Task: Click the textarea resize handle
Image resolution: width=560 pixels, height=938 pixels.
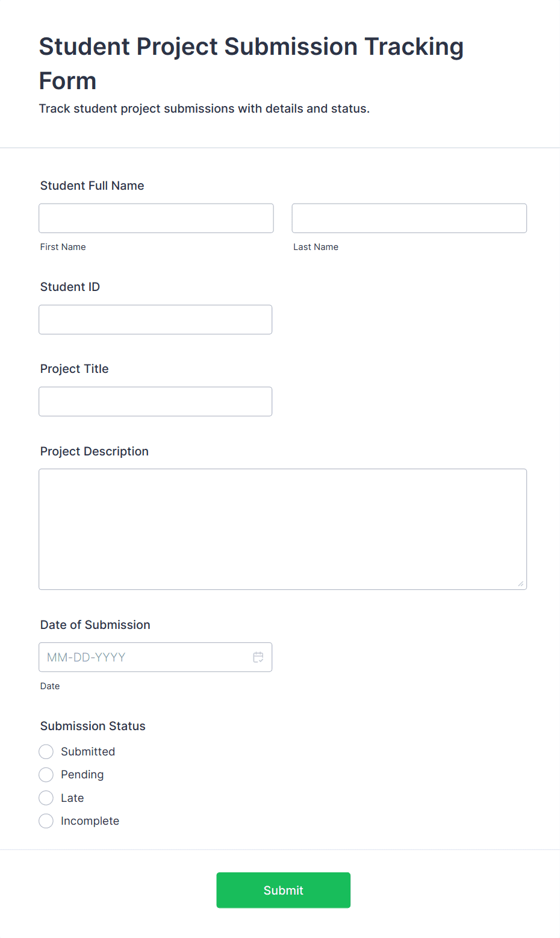Action: pos(520,583)
